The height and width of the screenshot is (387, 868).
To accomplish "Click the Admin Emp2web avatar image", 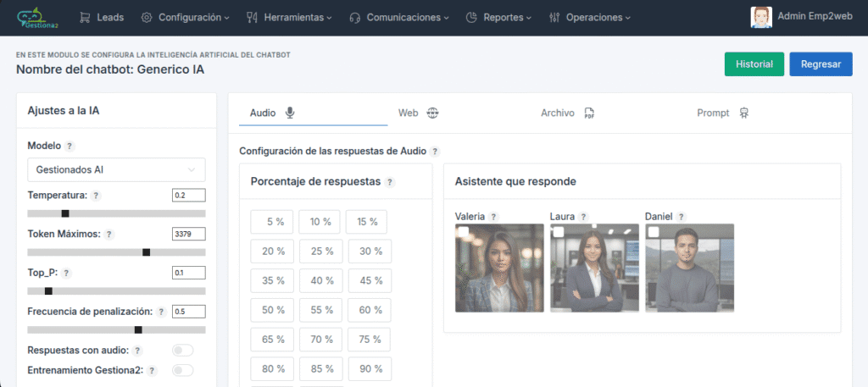I will point(761,17).
